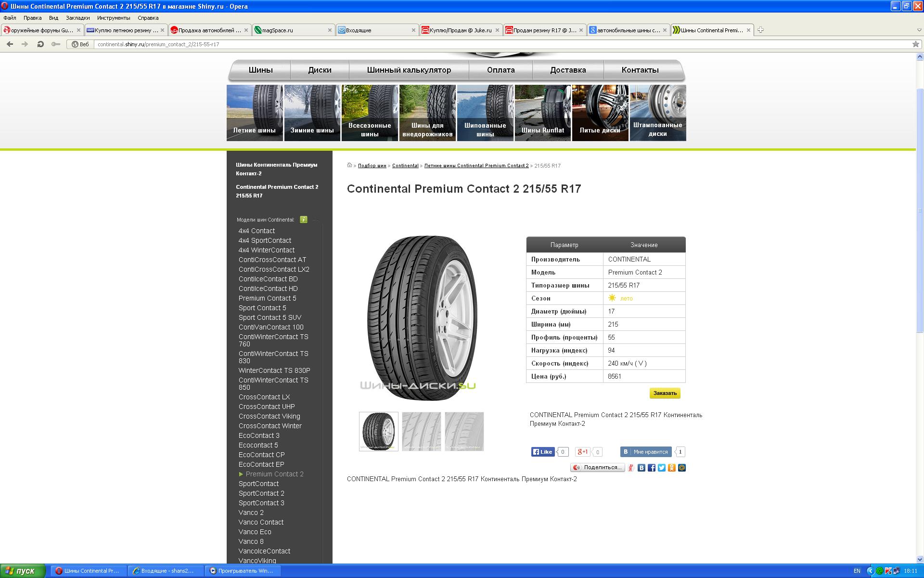Click the yellow "Заказать" button

665,393
